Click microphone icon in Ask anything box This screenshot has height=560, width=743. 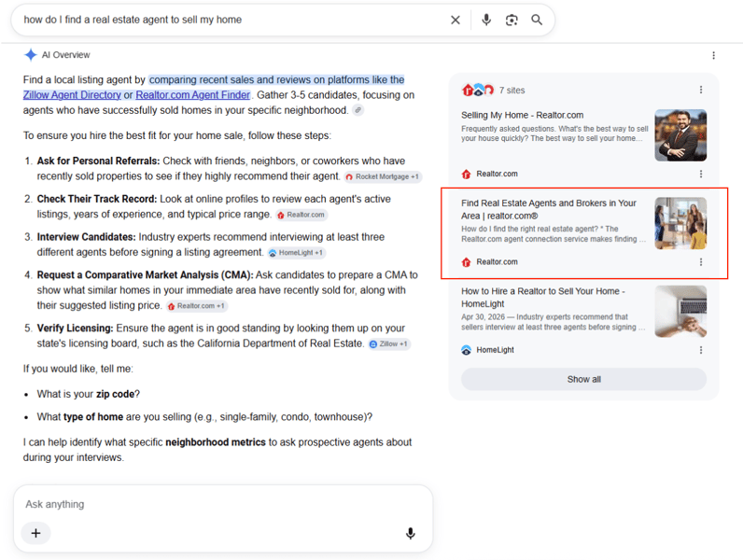click(x=411, y=534)
